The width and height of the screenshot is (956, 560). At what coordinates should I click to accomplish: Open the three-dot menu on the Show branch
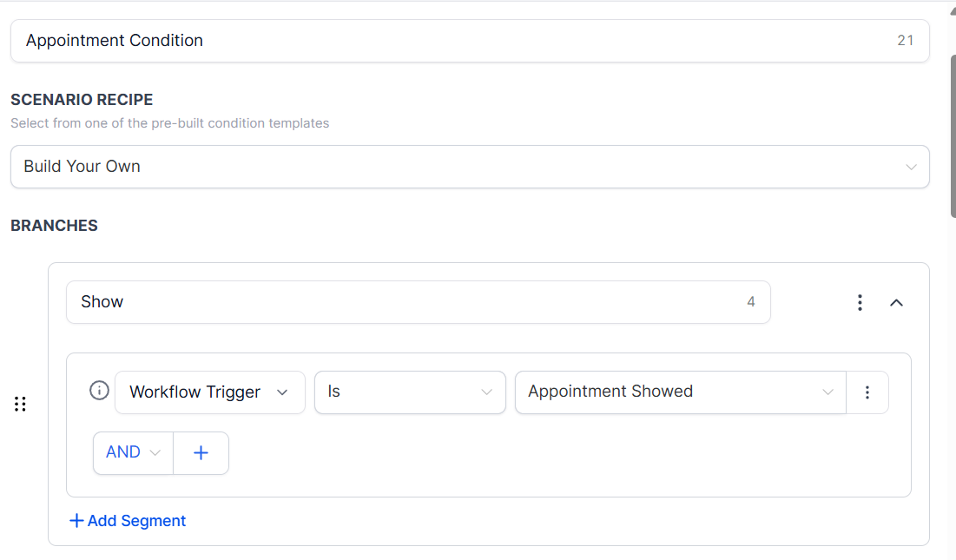click(x=860, y=302)
